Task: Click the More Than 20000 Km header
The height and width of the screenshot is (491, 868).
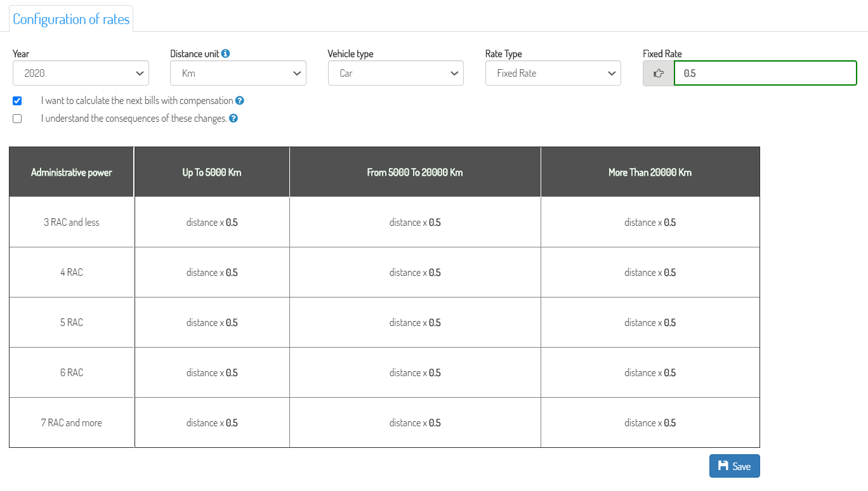Action: coord(650,172)
